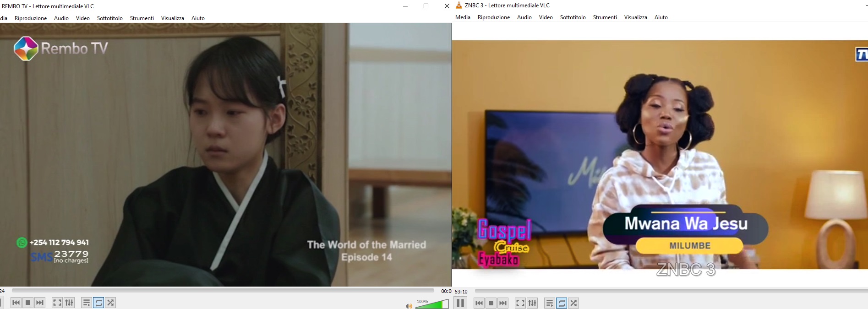Show playlist in ZNBC 3 window
The height and width of the screenshot is (309, 868).
click(x=550, y=303)
